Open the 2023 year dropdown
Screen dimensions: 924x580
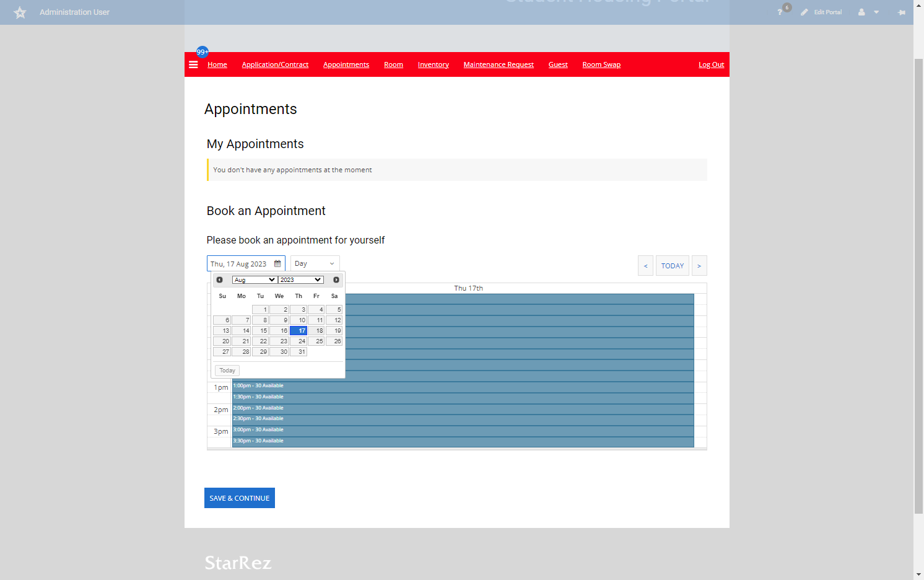[301, 280]
